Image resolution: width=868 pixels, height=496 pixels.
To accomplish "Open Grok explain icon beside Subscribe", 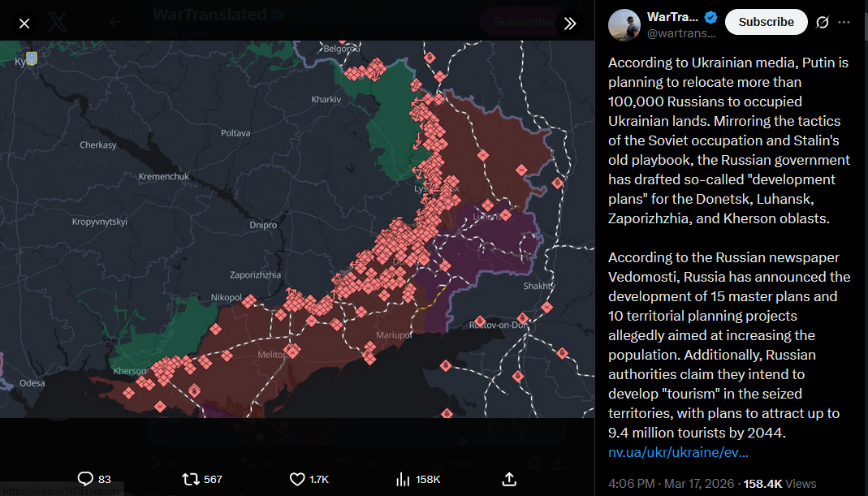I will point(823,22).
